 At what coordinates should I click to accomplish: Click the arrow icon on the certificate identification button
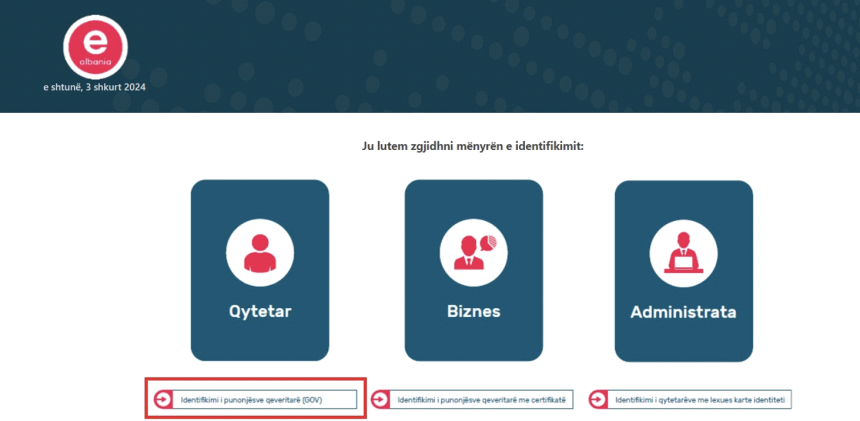[x=381, y=400]
